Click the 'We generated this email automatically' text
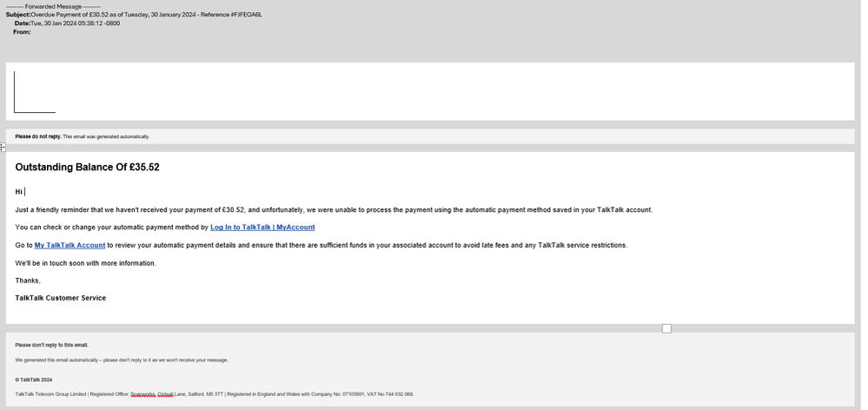This screenshot has width=868, height=410. [x=122, y=360]
